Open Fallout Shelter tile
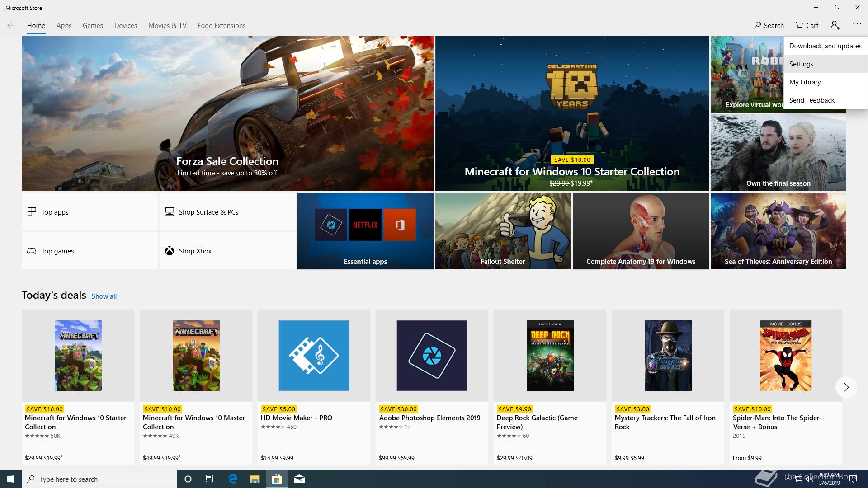The image size is (868, 488). click(503, 231)
